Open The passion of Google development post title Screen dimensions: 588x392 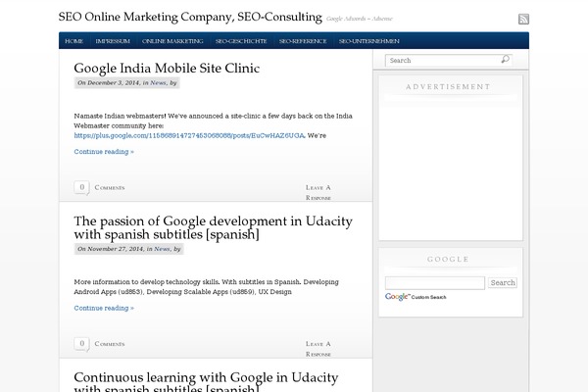213,227
